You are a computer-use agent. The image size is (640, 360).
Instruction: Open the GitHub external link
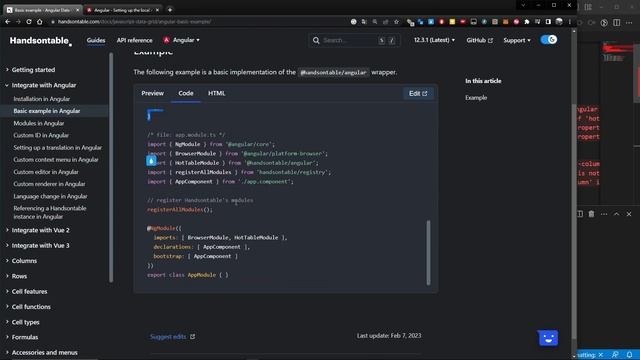click(480, 40)
